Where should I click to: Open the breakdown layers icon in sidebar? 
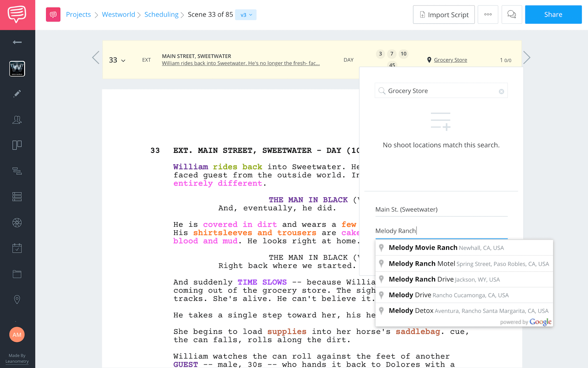17,171
